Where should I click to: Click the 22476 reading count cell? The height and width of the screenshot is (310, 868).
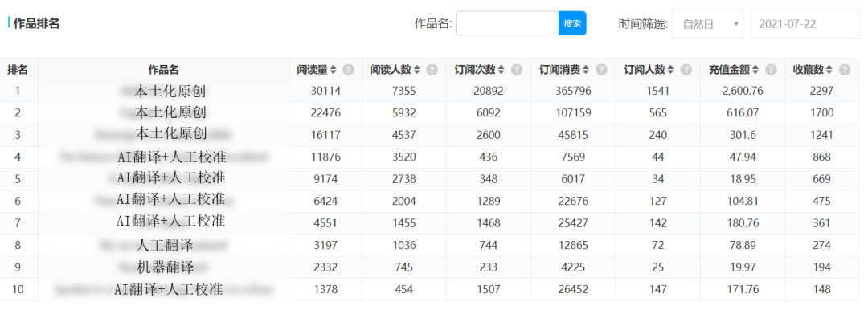tap(326, 113)
